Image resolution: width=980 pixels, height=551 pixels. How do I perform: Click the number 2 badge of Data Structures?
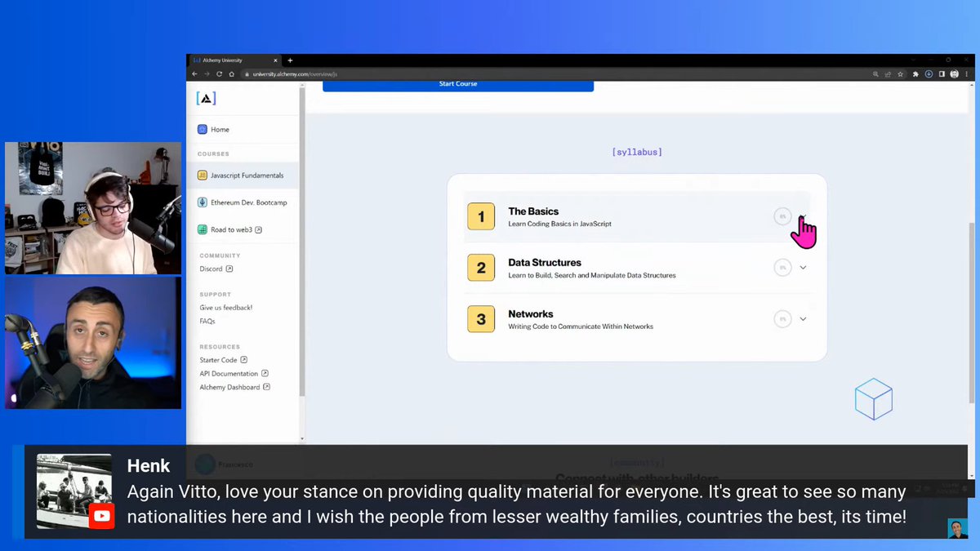pyautogui.click(x=481, y=268)
